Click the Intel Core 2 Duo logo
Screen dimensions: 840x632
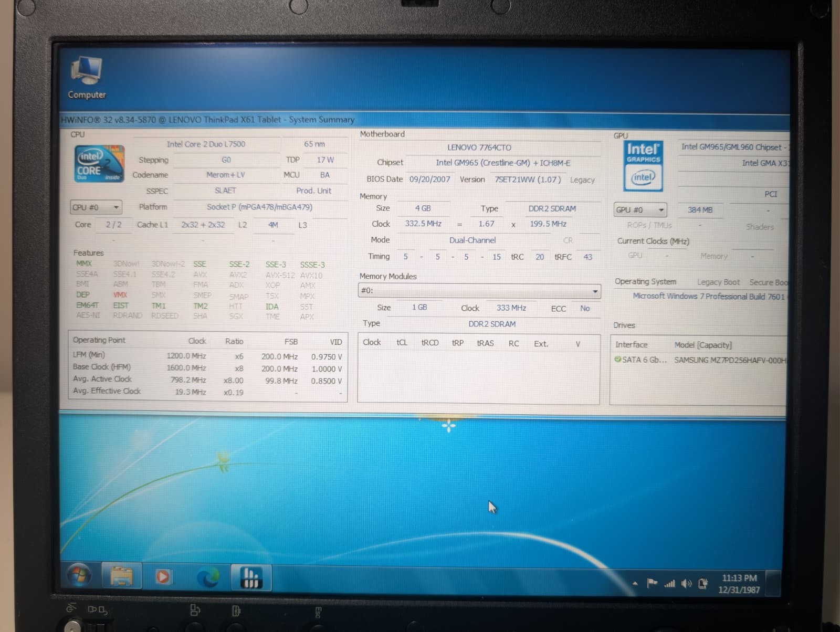point(99,164)
